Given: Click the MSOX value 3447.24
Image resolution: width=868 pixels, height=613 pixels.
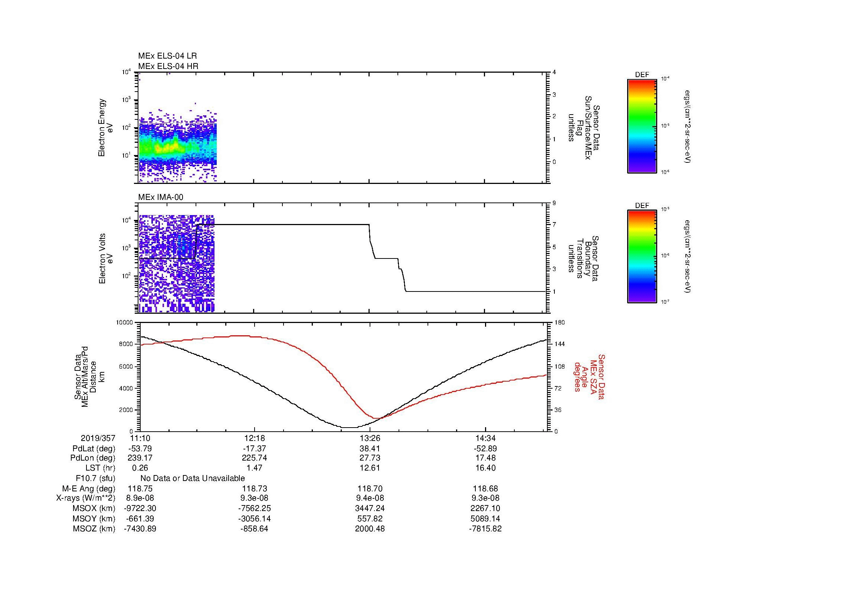Looking at the screenshot, I should (370, 508).
